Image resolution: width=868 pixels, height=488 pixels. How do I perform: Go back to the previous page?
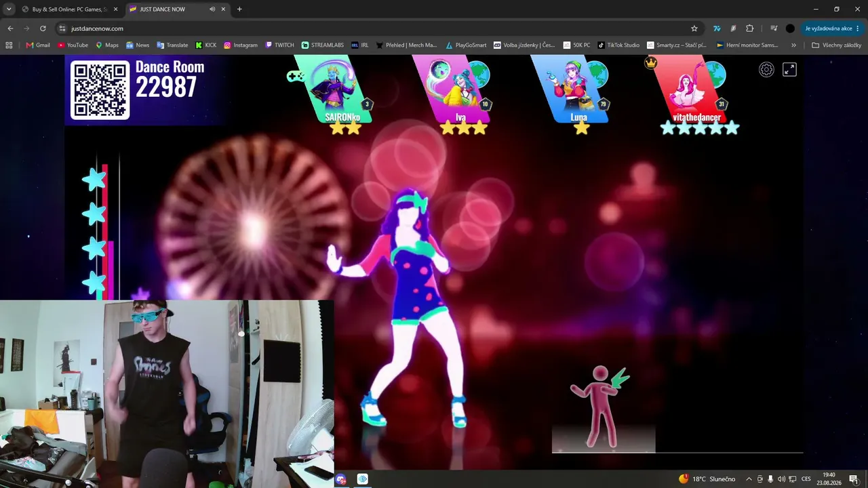click(10, 28)
